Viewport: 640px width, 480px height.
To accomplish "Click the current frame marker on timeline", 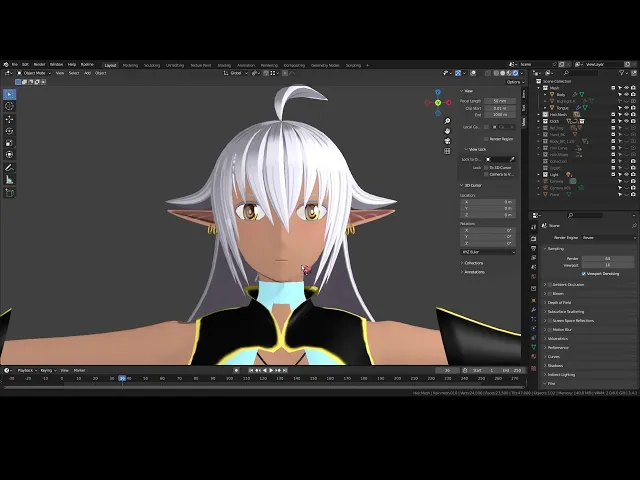I will coord(122,378).
